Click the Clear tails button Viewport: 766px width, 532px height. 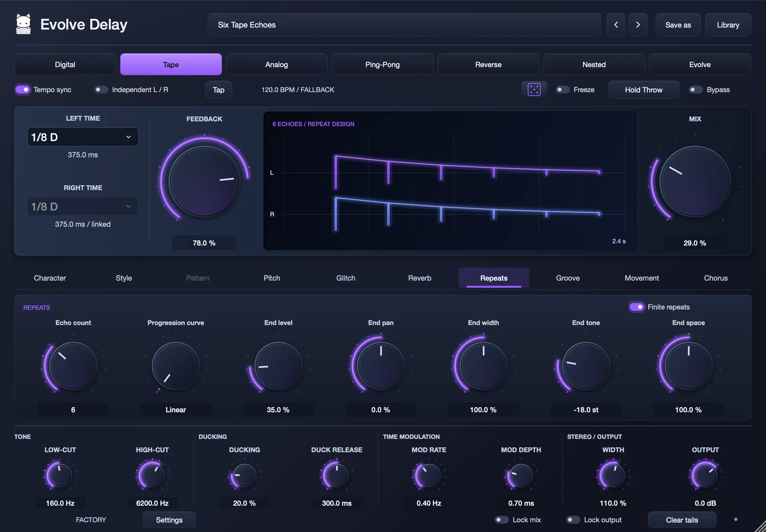pyautogui.click(x=682, y=520)
